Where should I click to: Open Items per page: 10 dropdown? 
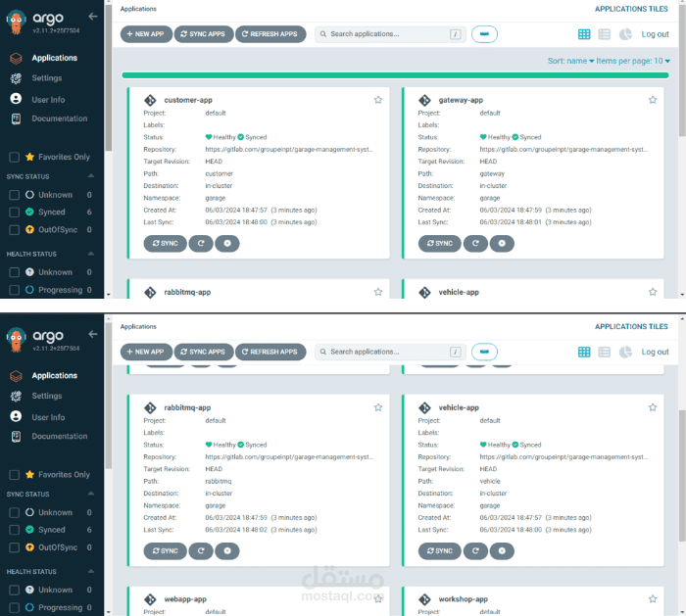pyautogui.click(x=633, y=61)
